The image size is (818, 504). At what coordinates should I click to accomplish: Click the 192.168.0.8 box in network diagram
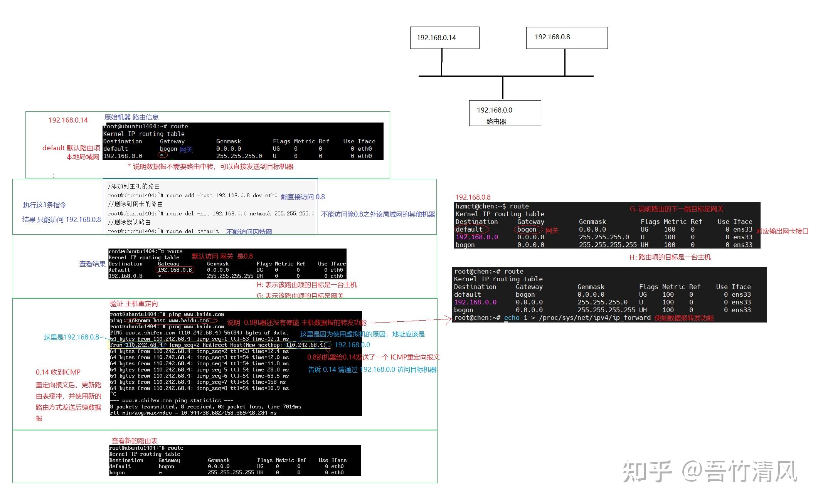tap(567, 38)
